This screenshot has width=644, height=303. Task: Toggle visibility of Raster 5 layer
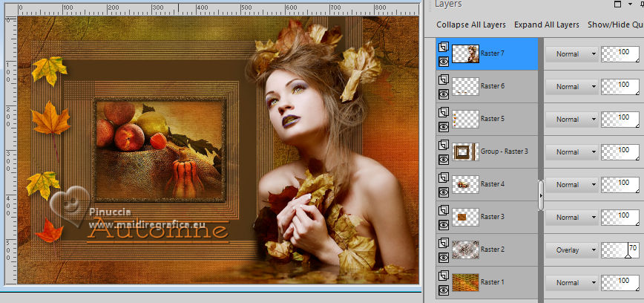click(x=443, y=127)
